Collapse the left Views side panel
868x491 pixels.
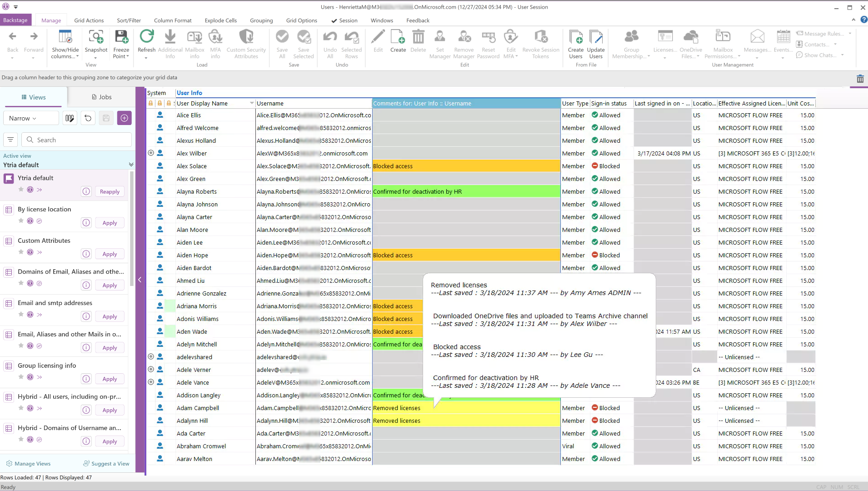pos(140,280)
